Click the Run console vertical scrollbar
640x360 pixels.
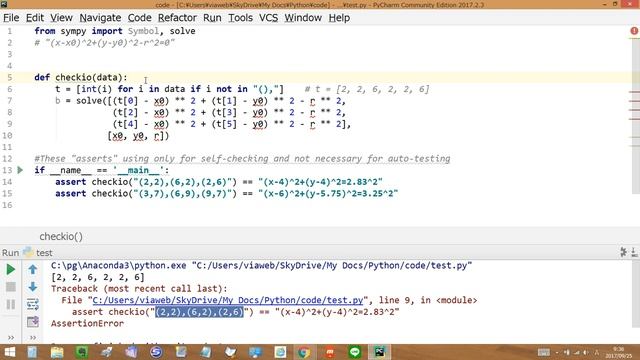point(636,294)
